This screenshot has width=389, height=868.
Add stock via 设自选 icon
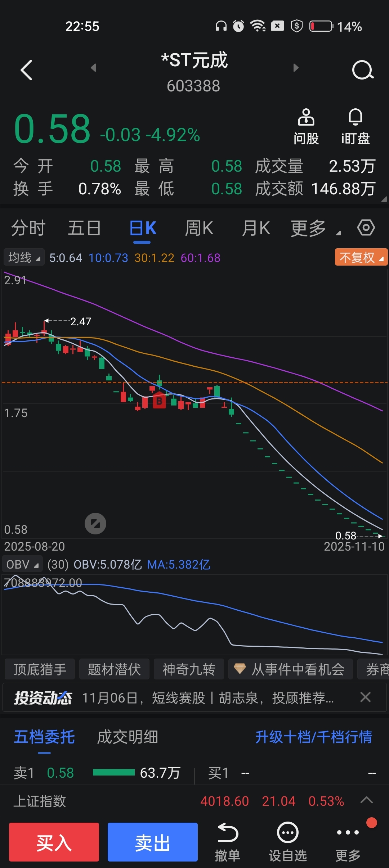pyautogui.click(x=287, y=842)
